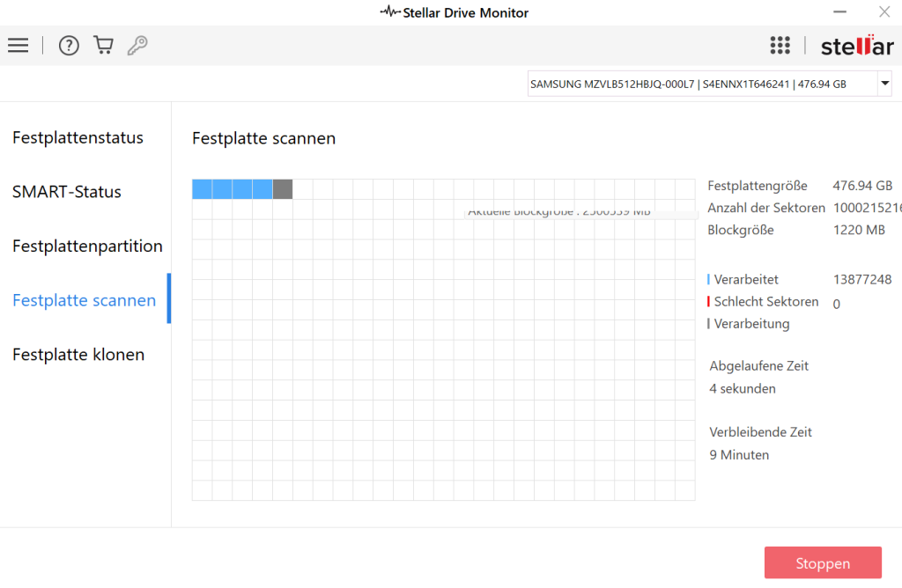Viewport: 902px width, 588px height.
Task: Click the key activation icon
Action: [x=137, y=46]
